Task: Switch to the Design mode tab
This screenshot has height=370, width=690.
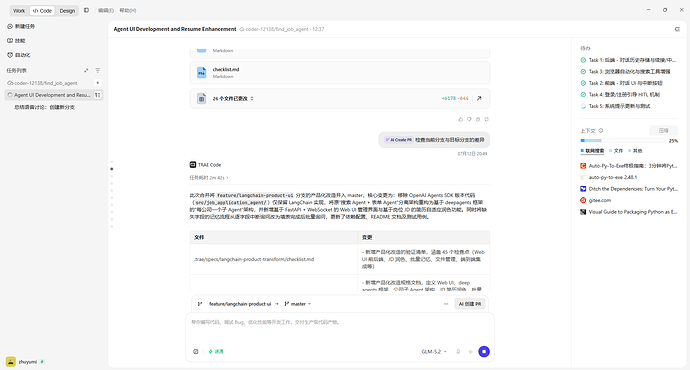Action: tap(67, 11)
